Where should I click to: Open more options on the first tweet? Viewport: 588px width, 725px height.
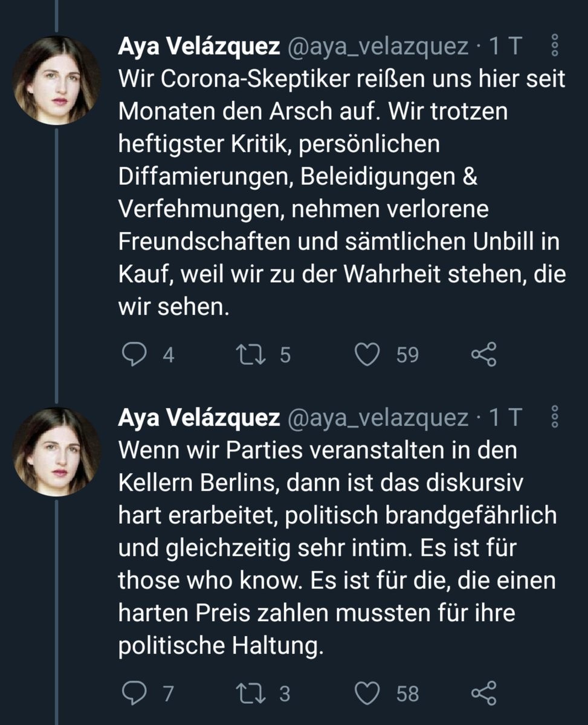point(556,47)
